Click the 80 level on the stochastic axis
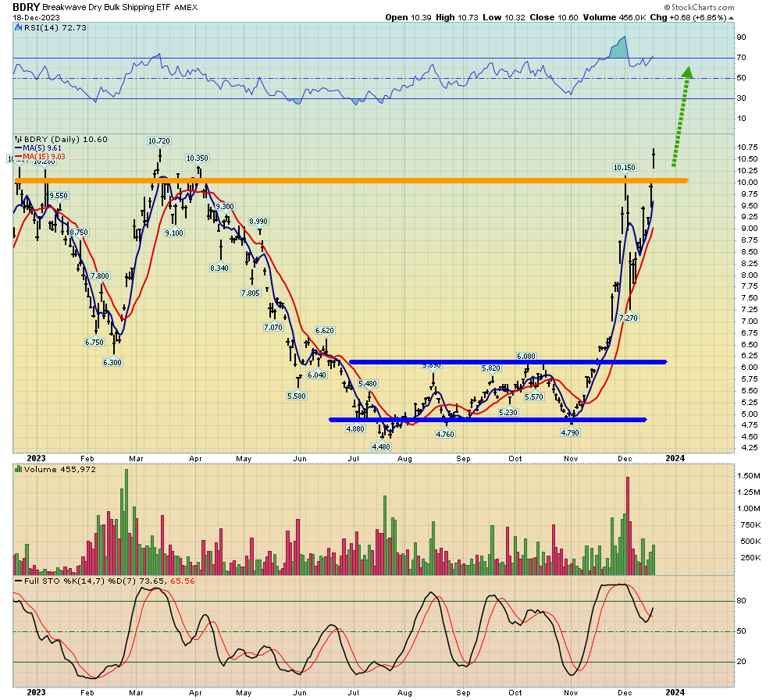The width and height of the screenshot is (773, 700). 742,601
